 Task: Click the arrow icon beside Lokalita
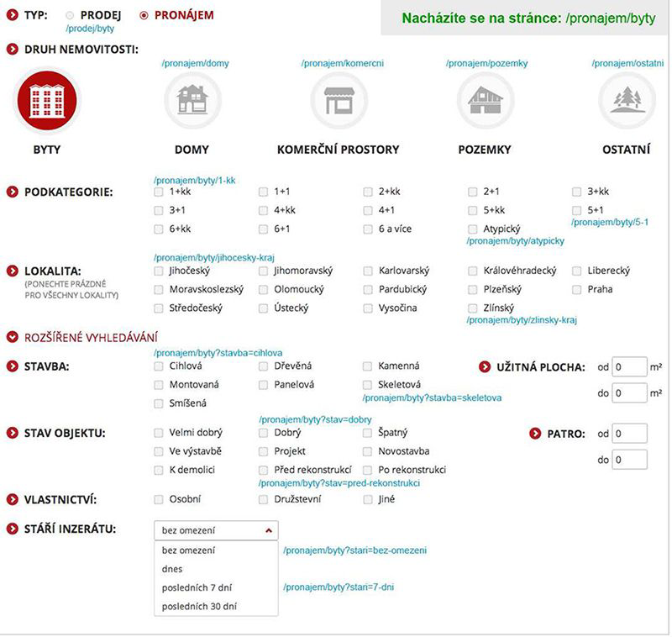coord(13,271)
